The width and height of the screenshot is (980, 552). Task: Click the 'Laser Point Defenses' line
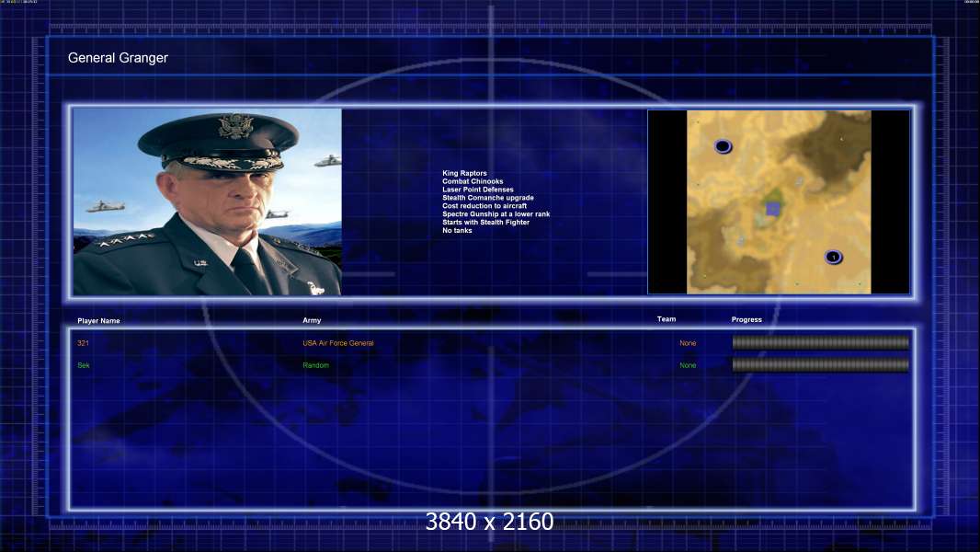[478, 190]
